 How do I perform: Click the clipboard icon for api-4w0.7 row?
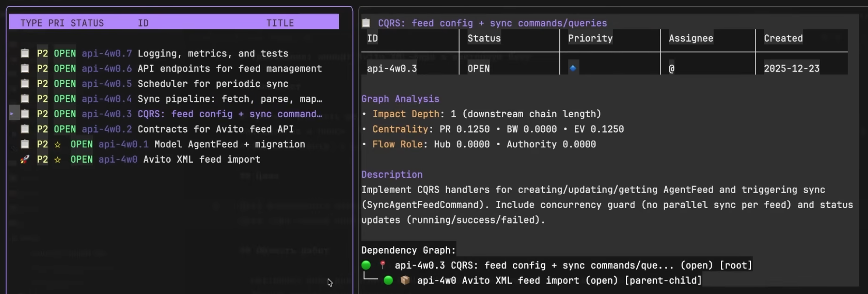(x=25, y=53)
